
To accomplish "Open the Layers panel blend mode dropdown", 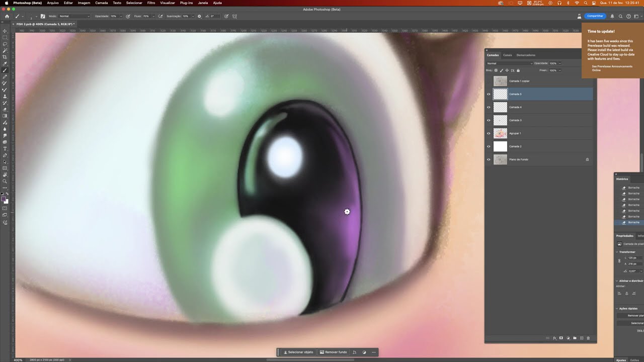I will [x=509, y=63].
